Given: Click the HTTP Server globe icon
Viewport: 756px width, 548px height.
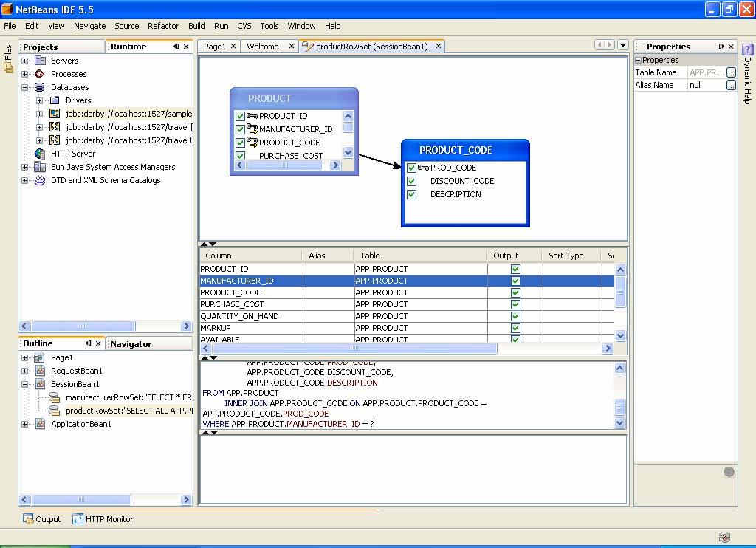Looking at the screenshot, I should [40, 154].
